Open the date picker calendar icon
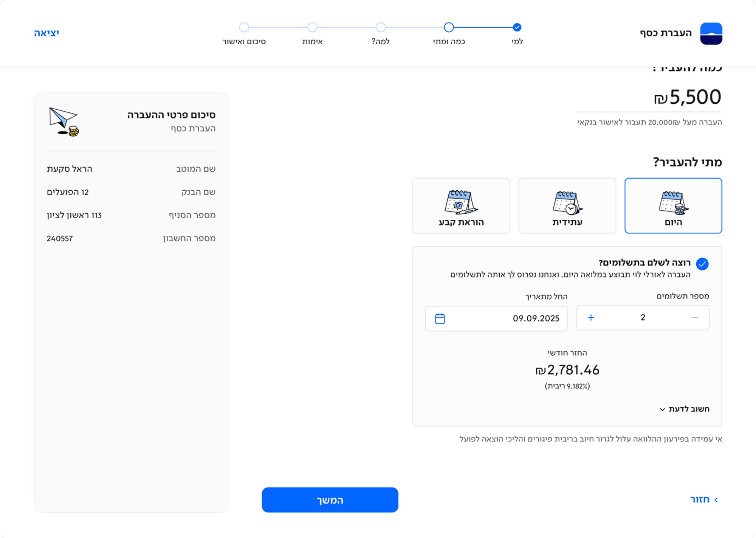756x538 pixels. pos(440,319)
